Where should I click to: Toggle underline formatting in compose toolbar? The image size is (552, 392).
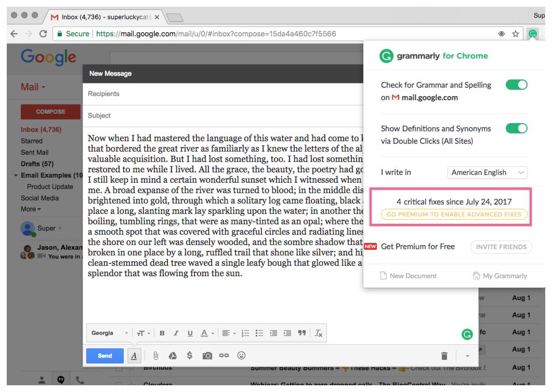tap(190, 333)
